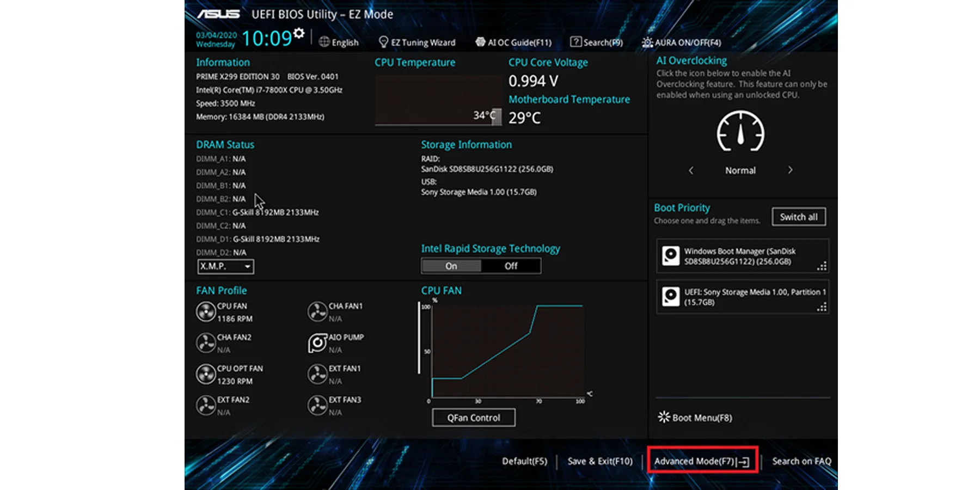This screenshot has height=490, width=980.
Task: Click the AIO PUMP fan icon
Action: point(317,342)
